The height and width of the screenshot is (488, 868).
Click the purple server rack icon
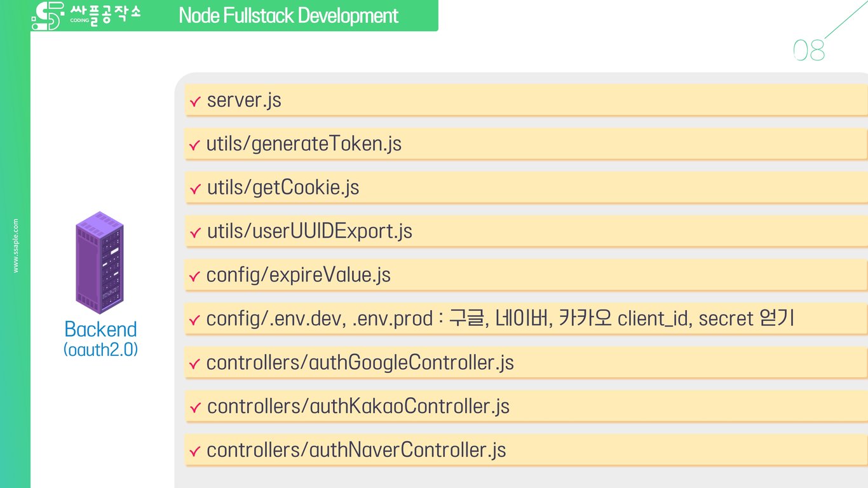coord(100,262)
